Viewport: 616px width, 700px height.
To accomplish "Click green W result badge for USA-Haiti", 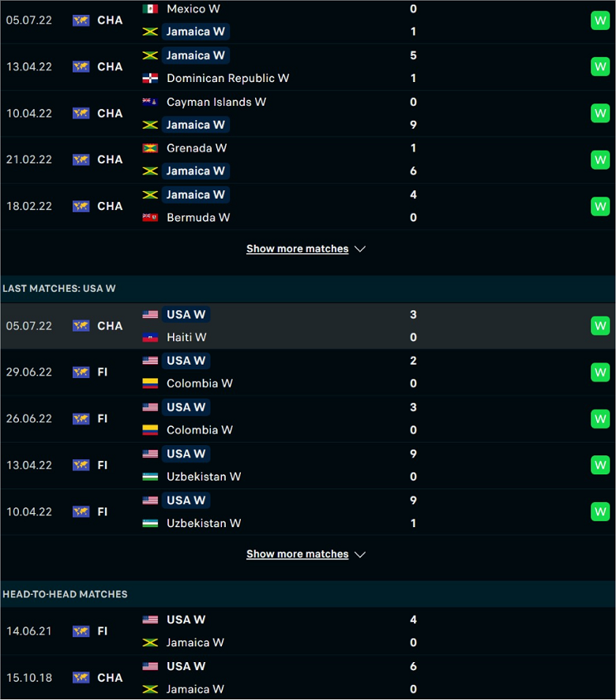I will point(600,326).
